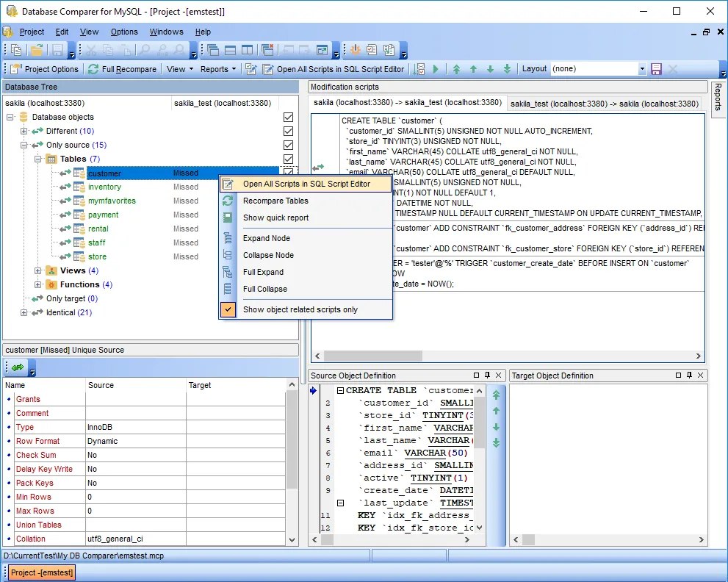Screen dimensions: 728x582
Task: Open the Layout combo box dropdown
Action: pos(641,69)
